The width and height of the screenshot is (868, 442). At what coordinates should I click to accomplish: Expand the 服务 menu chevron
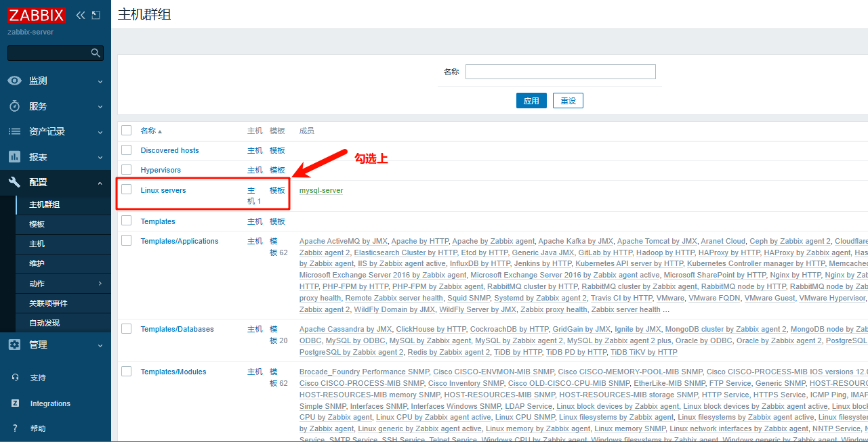pos(100,107)
